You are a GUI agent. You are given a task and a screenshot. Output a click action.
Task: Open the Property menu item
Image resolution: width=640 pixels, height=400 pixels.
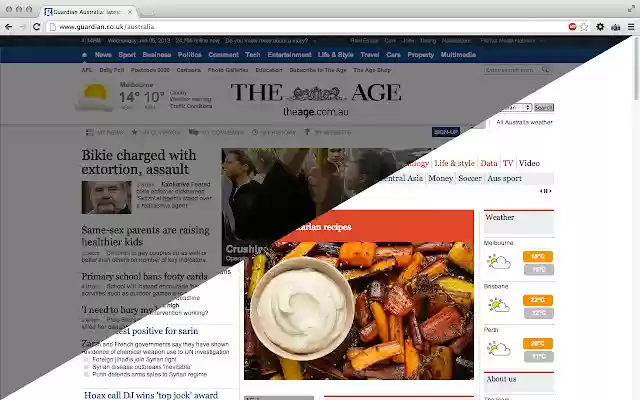click(x=421, y=55)
